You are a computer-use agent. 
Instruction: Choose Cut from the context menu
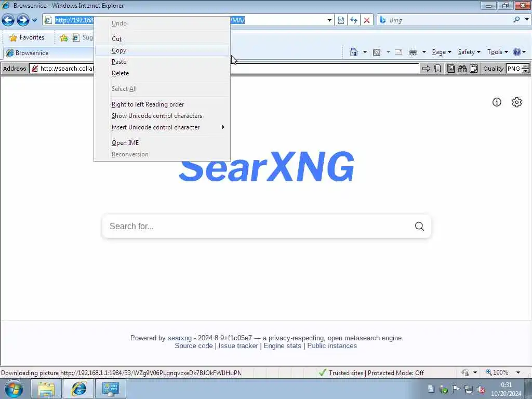(162, 38)
